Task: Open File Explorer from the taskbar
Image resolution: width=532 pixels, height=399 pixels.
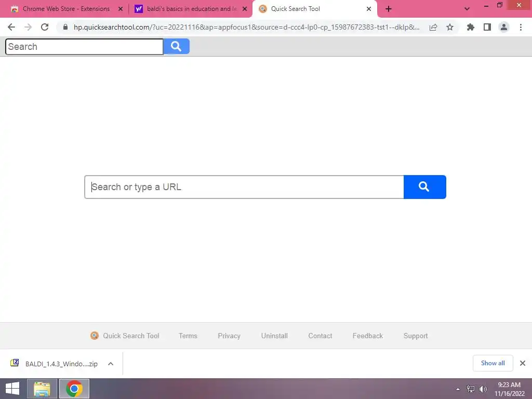Action: point(42,389)
